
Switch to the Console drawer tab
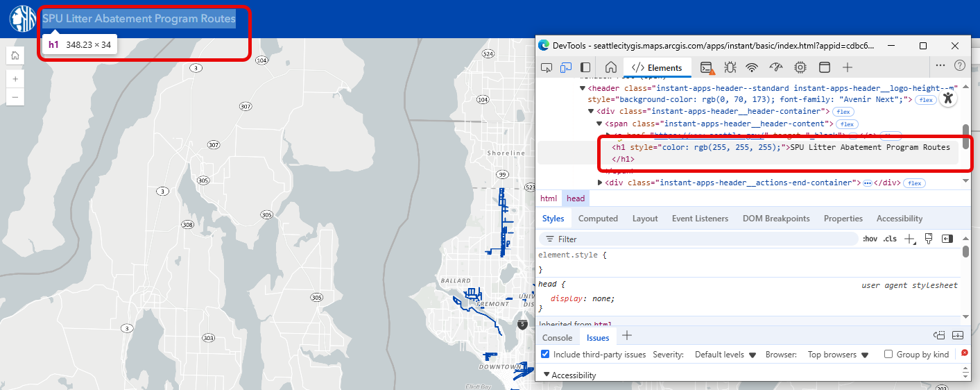tap(557, 338)
